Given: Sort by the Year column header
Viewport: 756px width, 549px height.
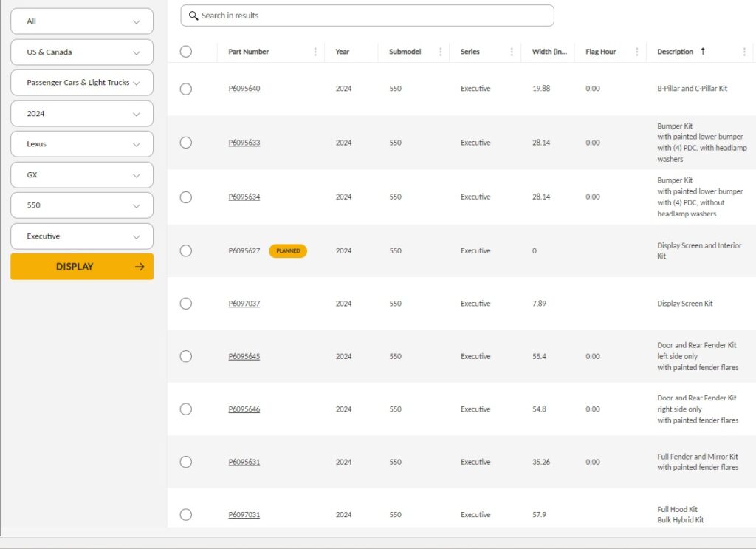Looking at the screenshot, I should [343, 52].
